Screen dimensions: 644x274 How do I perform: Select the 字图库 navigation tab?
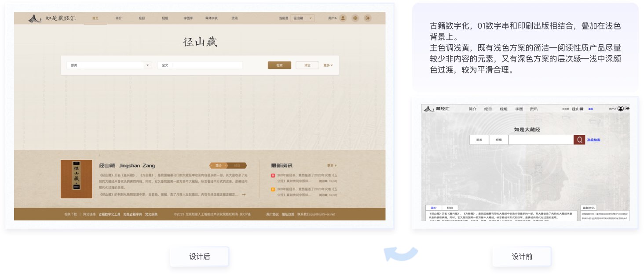(188, 18)
